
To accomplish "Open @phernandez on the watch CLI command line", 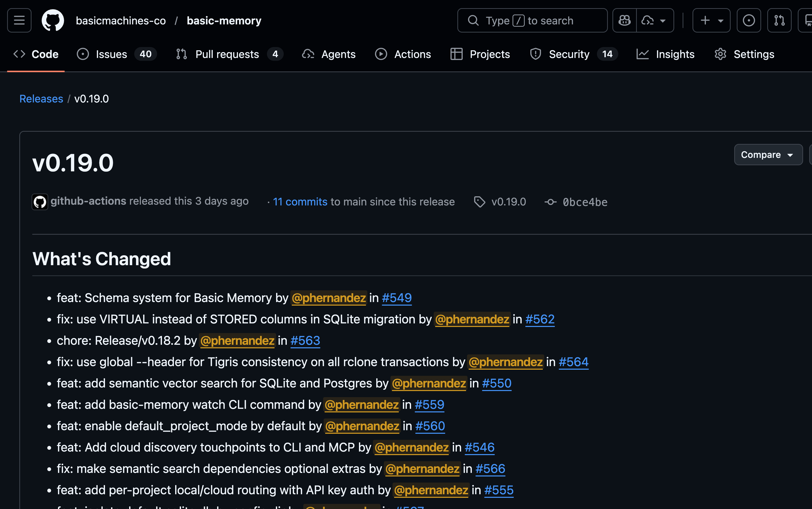I will (x=362, y=405).
